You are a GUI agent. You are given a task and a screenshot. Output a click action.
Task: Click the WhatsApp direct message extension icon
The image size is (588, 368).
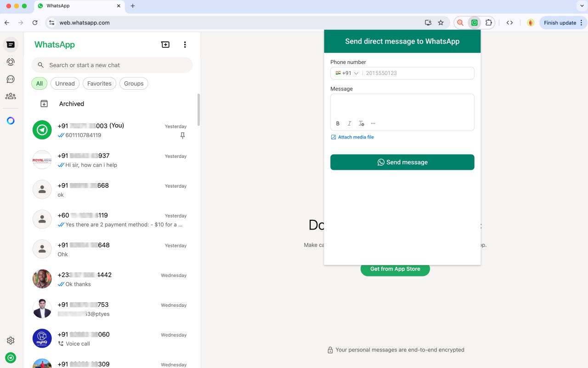click(x=475, y=23)
